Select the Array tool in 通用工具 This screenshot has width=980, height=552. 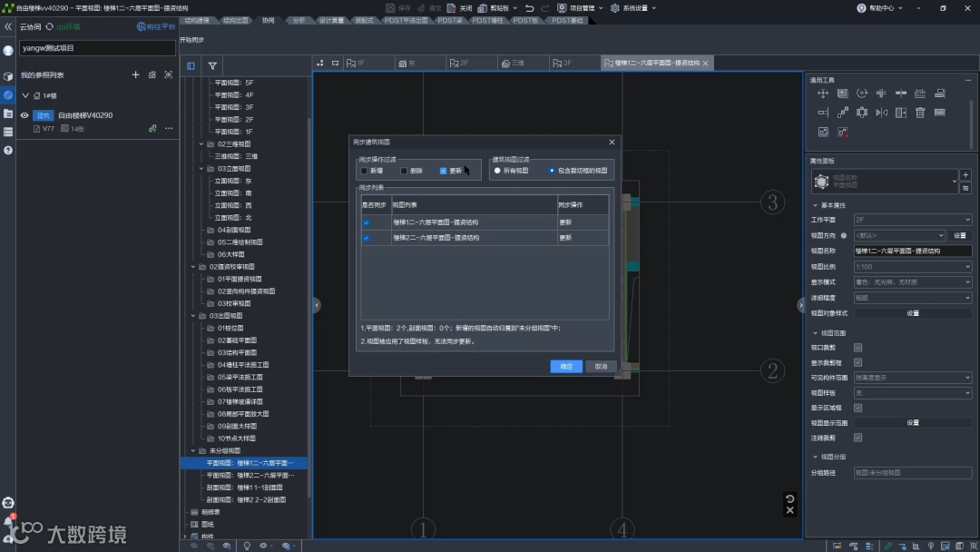click(862, 113)
